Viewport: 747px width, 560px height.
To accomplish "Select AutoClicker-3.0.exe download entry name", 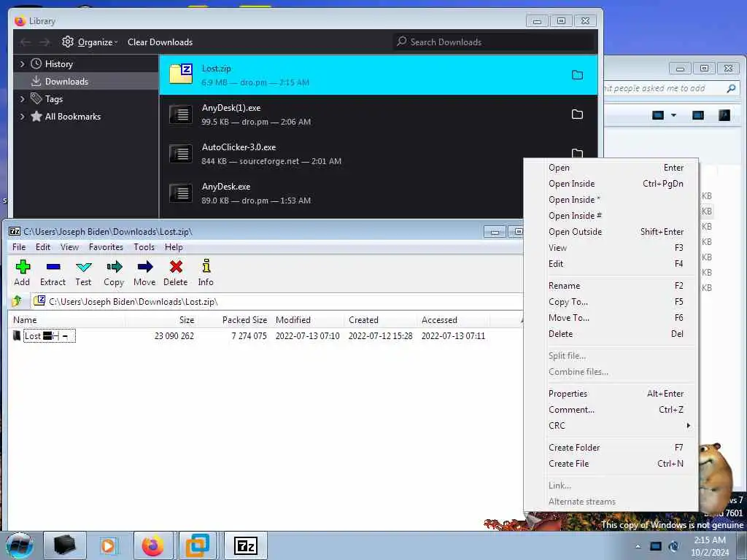I will coord(239,147).
